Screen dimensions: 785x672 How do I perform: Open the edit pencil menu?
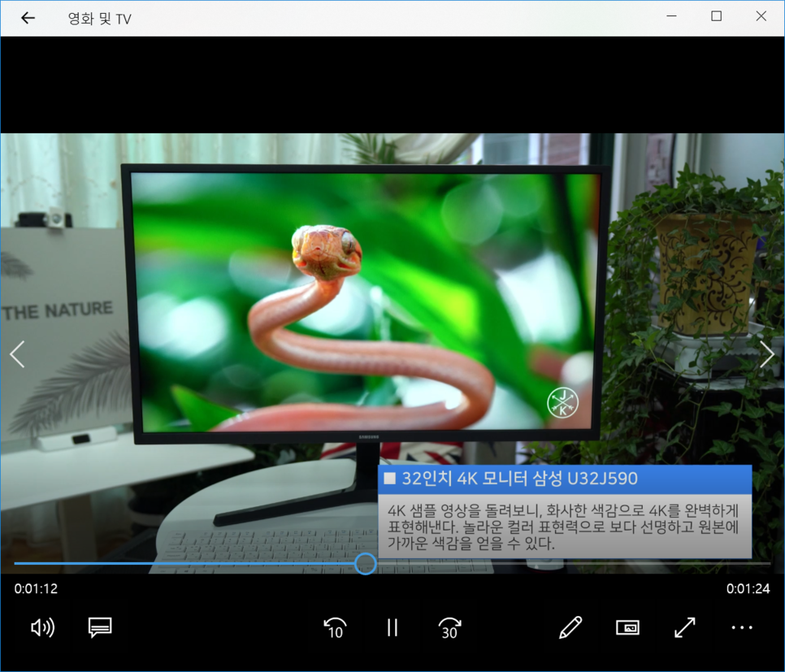click(x=570, y=627)
